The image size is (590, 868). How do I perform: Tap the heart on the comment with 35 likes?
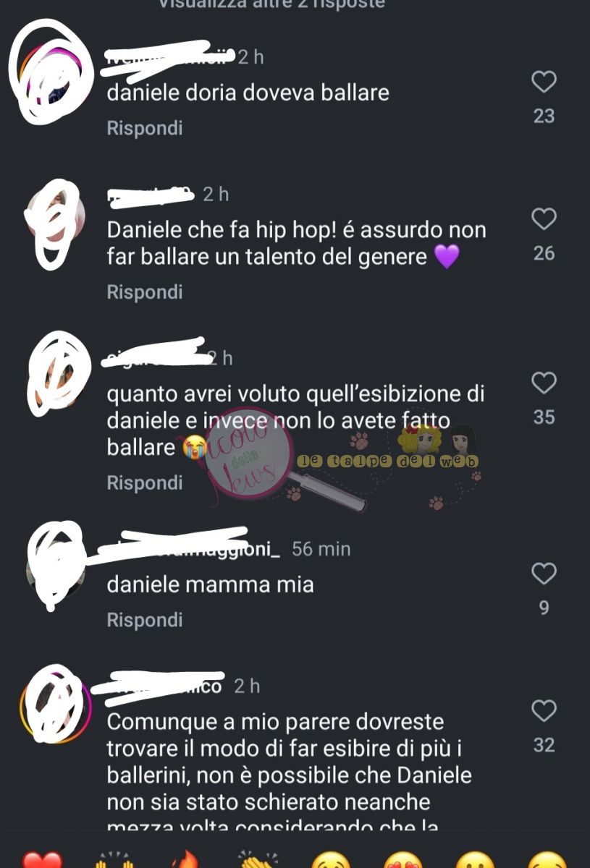[x=544, y=383]
